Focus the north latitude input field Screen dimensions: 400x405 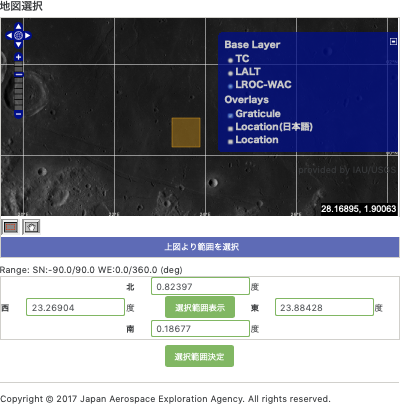tap(200, 286)
